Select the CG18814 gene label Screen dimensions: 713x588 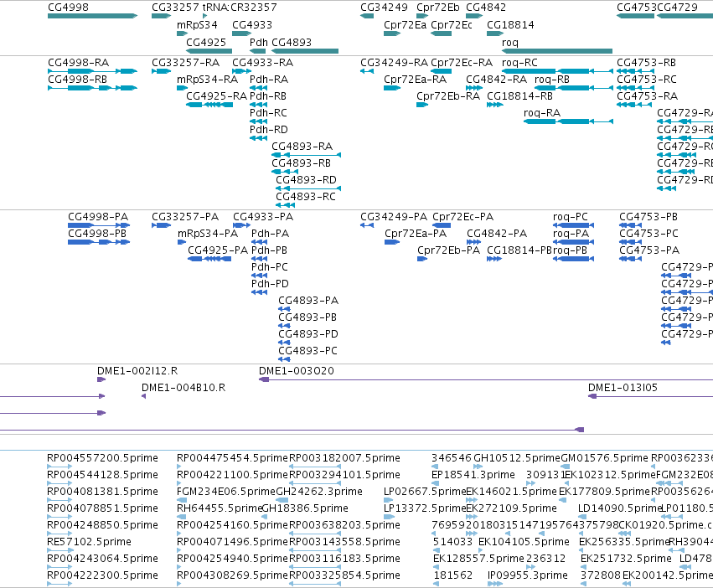click(510, 24)
